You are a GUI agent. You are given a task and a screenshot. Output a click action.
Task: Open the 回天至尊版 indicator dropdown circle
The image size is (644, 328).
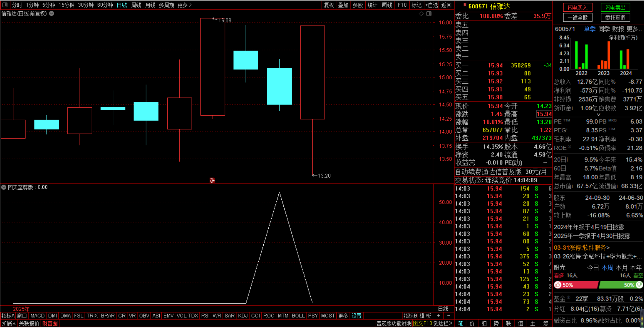[x=4, y=187]
